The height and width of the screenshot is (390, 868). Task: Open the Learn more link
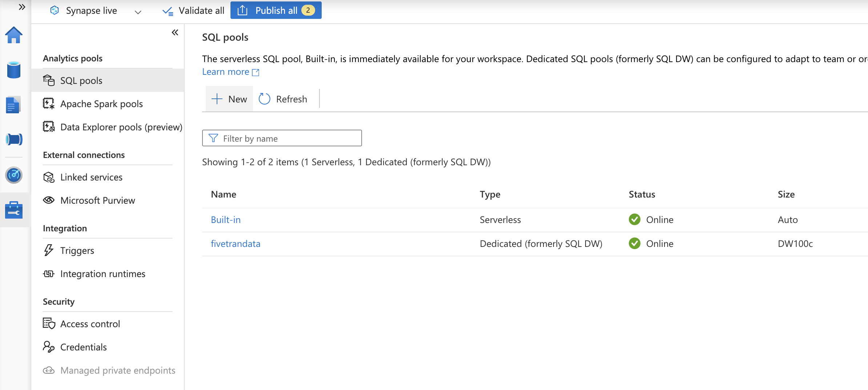(x=225, y=72)
